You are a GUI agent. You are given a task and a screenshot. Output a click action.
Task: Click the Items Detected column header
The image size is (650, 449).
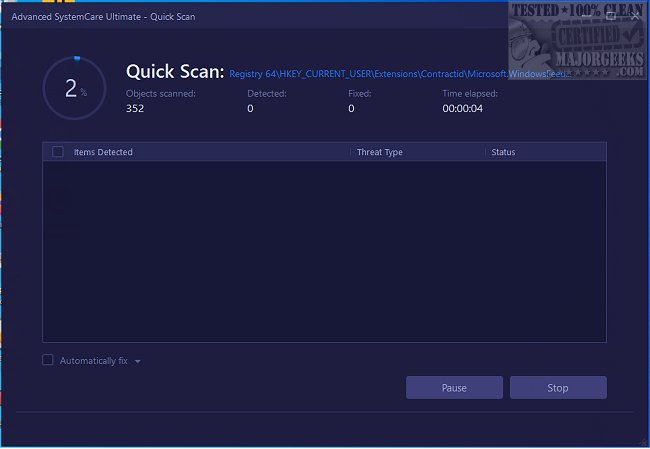coord(103,152)
